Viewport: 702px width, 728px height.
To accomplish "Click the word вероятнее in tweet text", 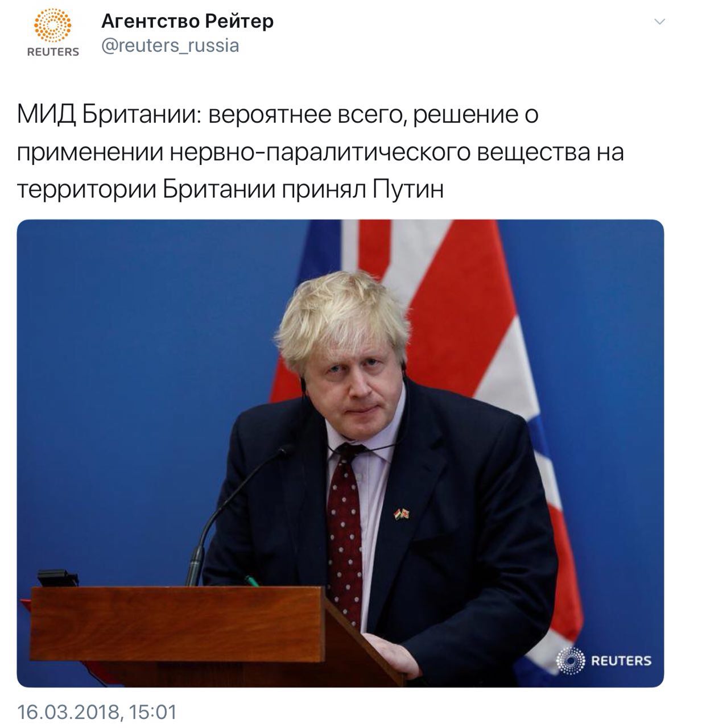I will click(270, 116).
